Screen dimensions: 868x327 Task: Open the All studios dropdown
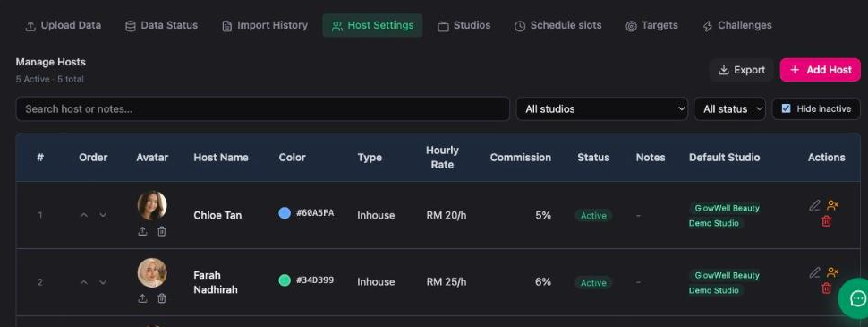(x=601, y=108)
